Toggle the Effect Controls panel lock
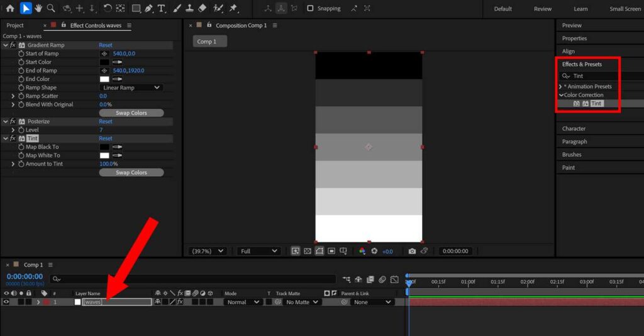644x336 pixels. pos(64,25)
